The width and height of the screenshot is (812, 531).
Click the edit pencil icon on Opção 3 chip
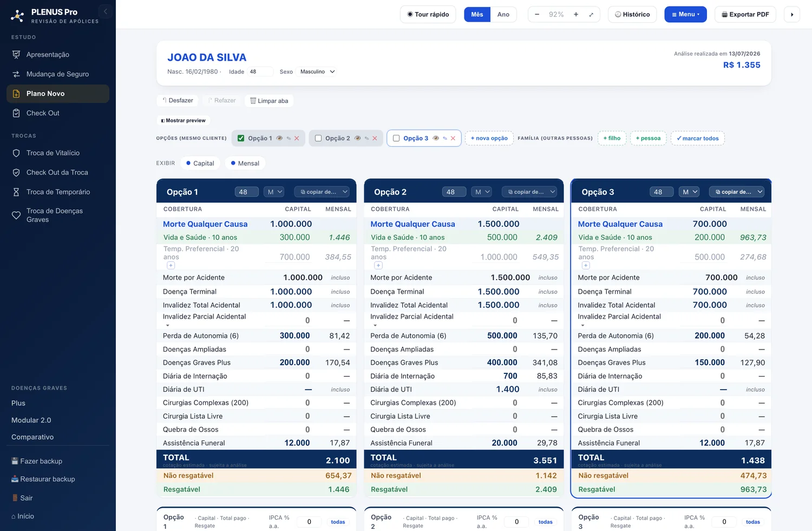(445, 139)
